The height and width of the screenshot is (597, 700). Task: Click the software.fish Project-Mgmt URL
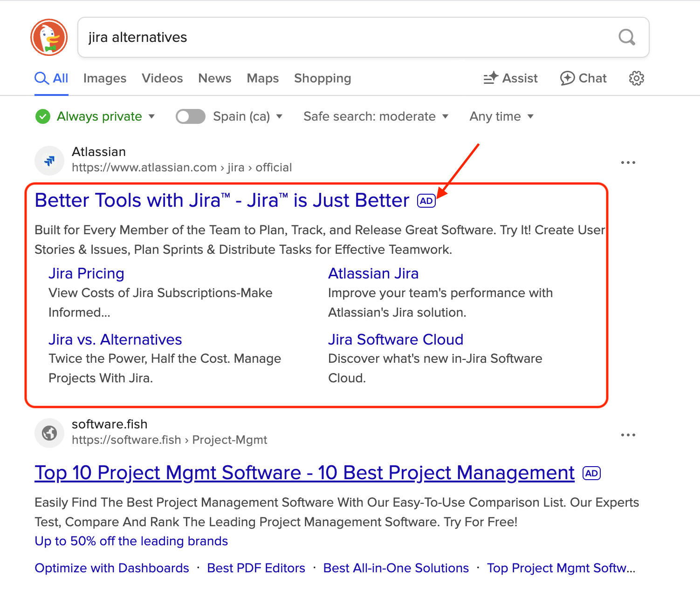coord(170,440)
